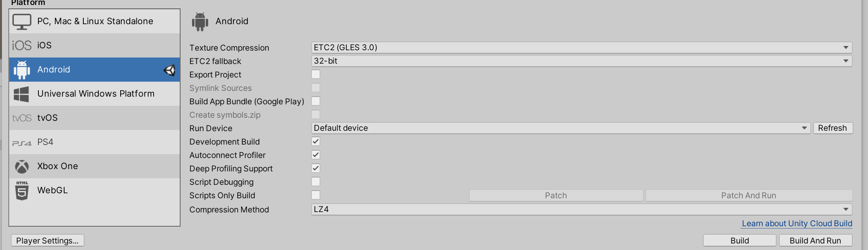Viewport: 868px width, 250px height.
Task: Click the Player Settings button
Action: pos(47,240)
